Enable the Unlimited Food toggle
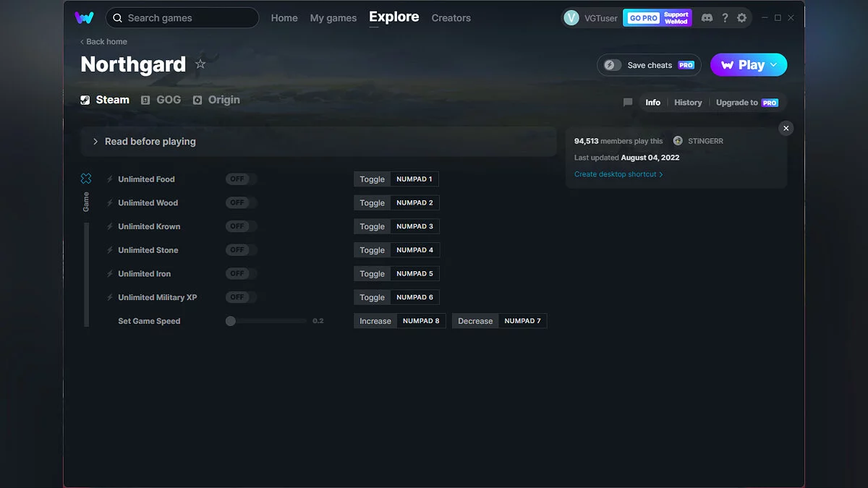The height and width of the screenshot is (488, 868). click(x=241, y=179)
